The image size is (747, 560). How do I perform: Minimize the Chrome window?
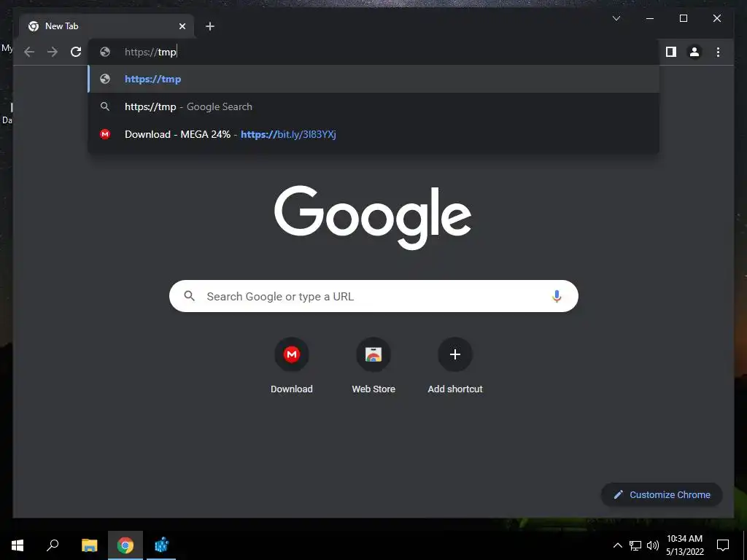point(650,18)
